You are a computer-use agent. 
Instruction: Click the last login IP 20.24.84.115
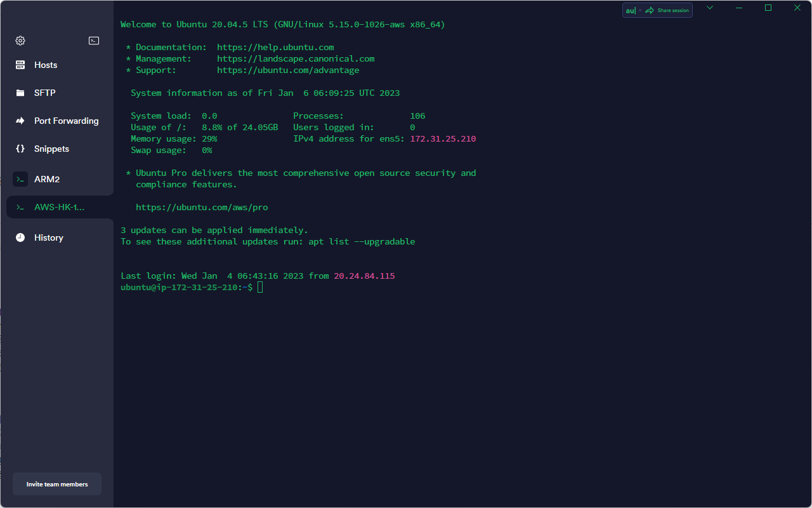[x=364, y=276]
